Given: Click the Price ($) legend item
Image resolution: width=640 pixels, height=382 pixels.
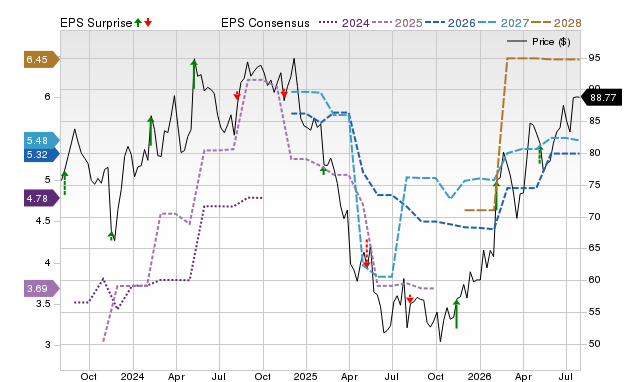Looking at the screenshot, I should (538, 42).
